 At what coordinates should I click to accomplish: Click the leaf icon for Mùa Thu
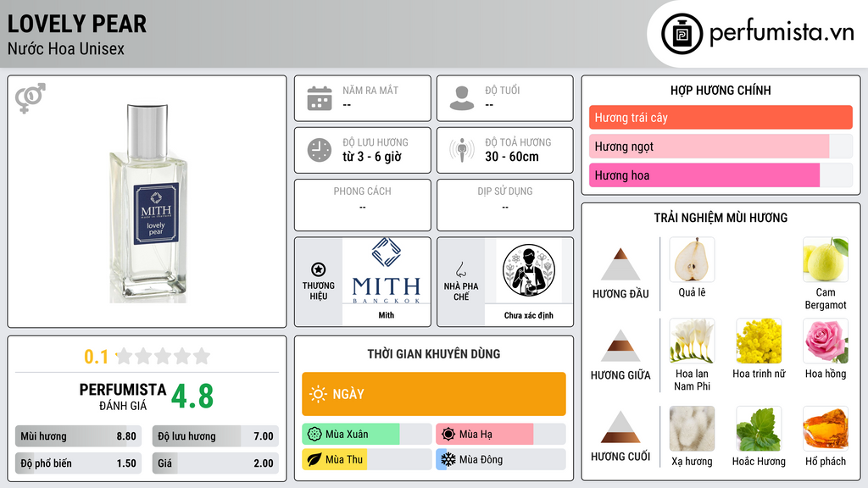[x=314, y=460]
